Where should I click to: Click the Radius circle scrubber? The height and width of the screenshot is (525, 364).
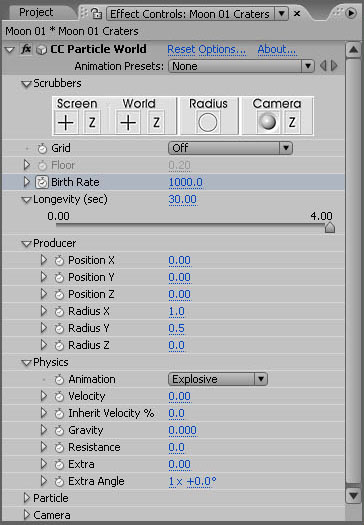208,123
